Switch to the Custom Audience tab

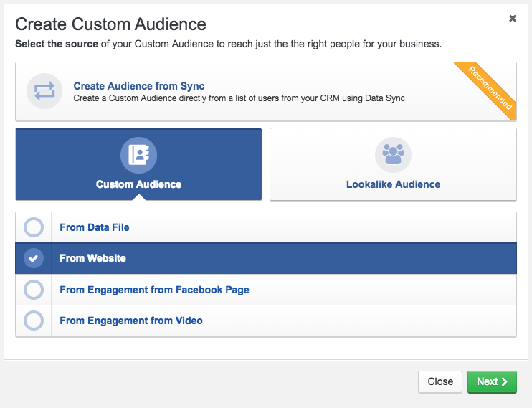(138, 164)
